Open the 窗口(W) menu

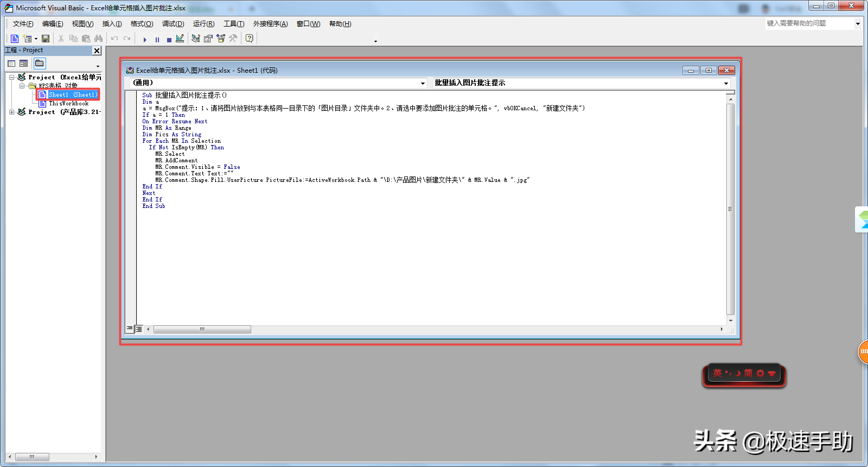tap(308, 24)
